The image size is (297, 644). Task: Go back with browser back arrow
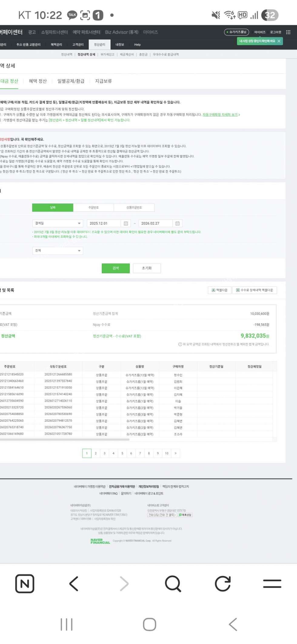point(74,583)
